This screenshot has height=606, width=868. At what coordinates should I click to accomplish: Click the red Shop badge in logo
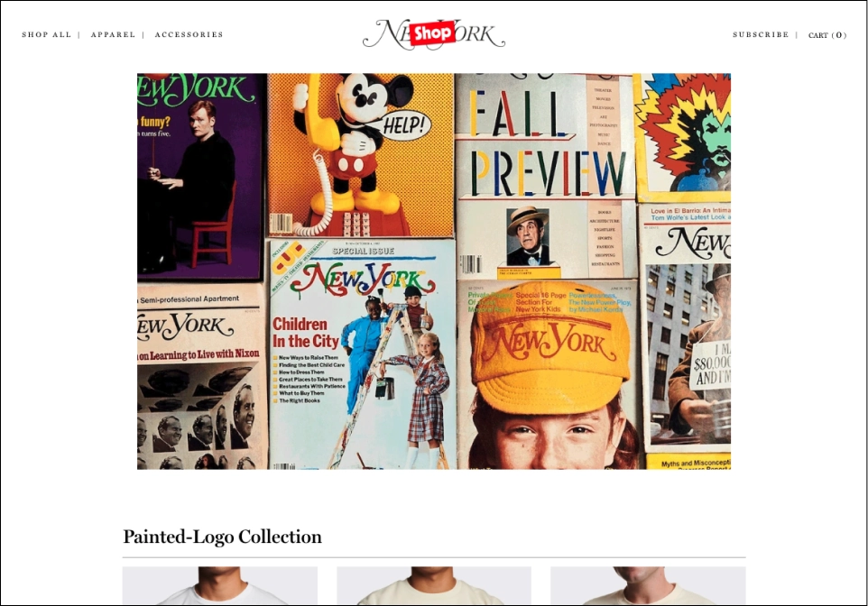click(x=433, y=33)
